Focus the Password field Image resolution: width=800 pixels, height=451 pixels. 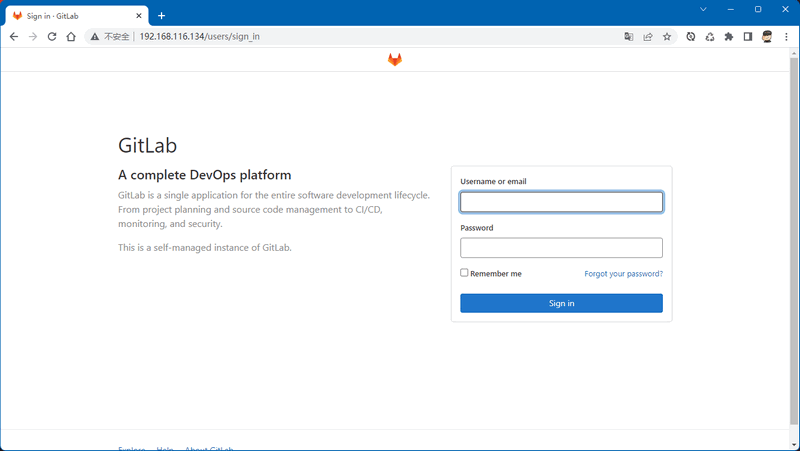(x=561, y=248)
